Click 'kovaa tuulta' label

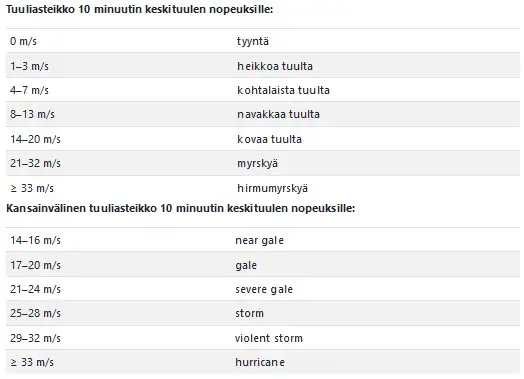tap(269, 139)
